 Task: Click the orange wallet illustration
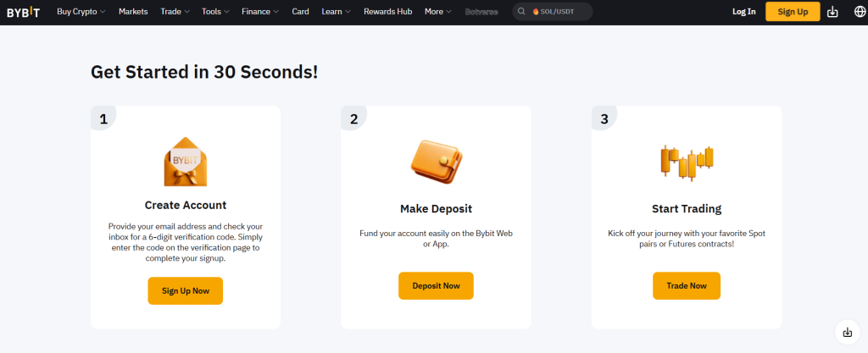(437, 162)
